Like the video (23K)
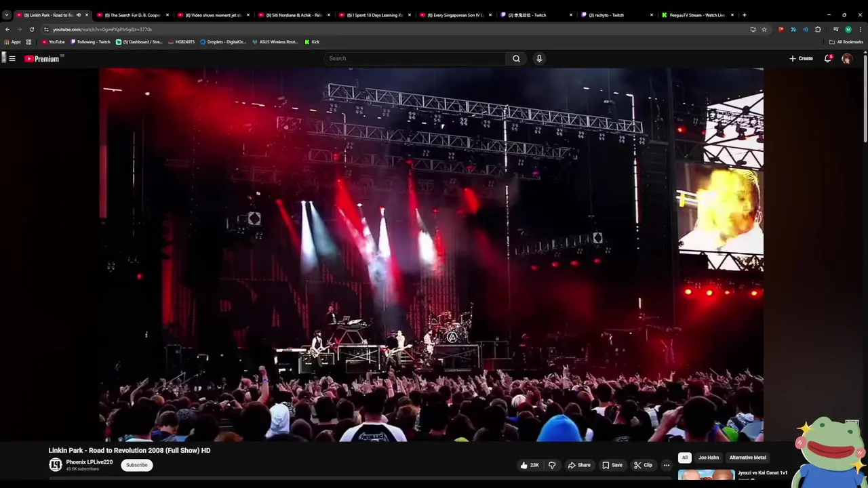This screenshot has width=868, height=488. click(x=530, y=465)
